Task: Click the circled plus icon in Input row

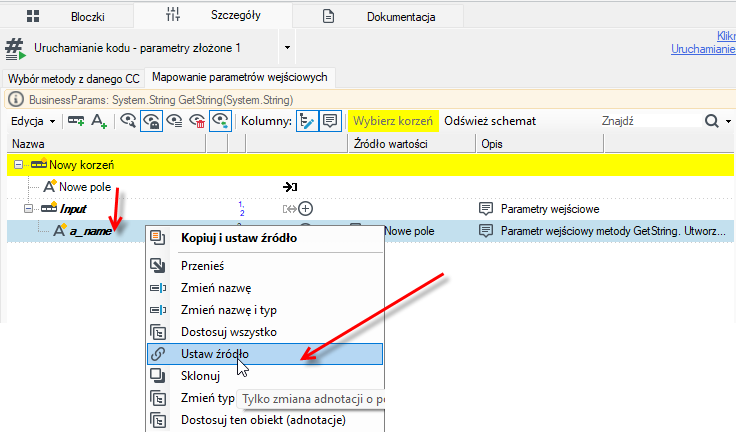Action: coord(306,208)
